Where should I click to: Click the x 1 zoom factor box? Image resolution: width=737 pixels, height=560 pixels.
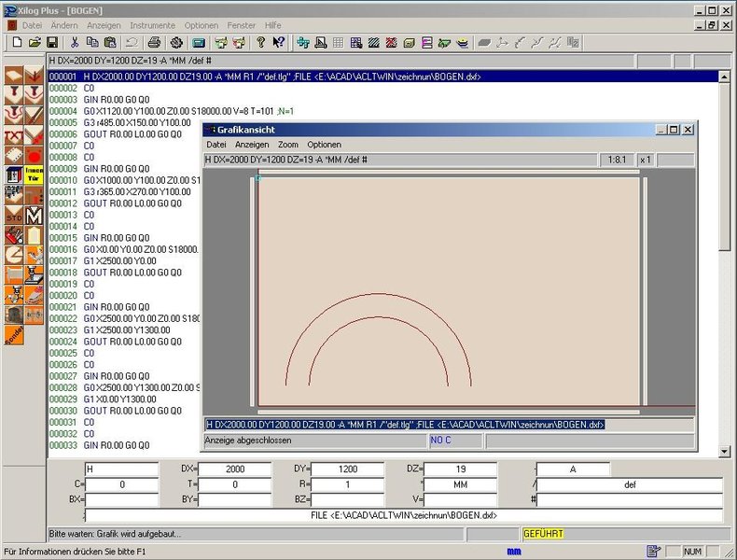(646, 160)
